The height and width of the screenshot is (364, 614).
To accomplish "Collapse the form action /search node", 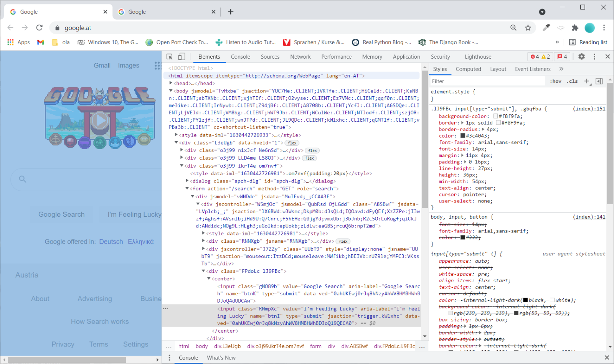I will pyautogui.click(x=187, y=188).
